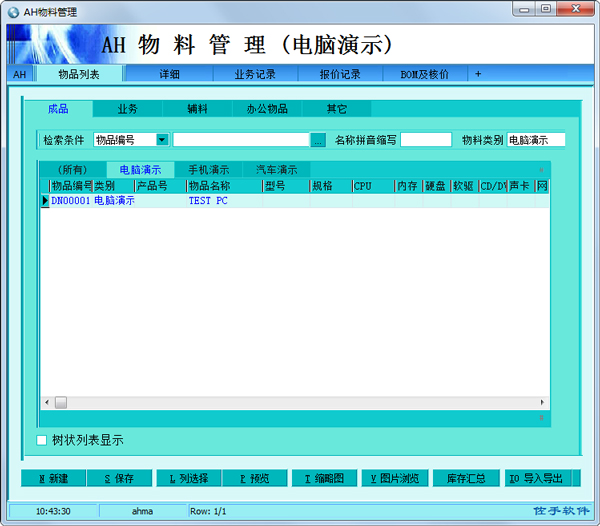The height and width of the screenshot is (526, 600).
Task: Click the AH物料管理 title bar globe icon
Action: 13,12
